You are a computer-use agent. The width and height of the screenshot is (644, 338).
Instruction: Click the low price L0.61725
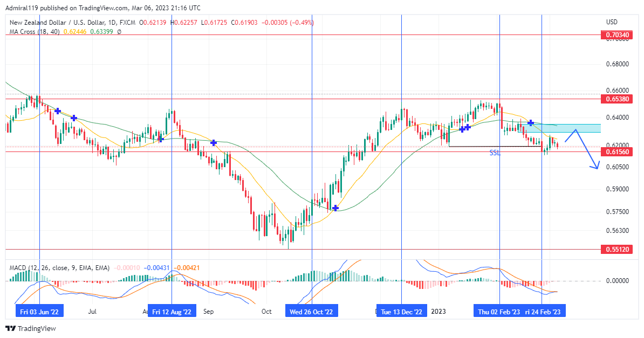[214, 23]
